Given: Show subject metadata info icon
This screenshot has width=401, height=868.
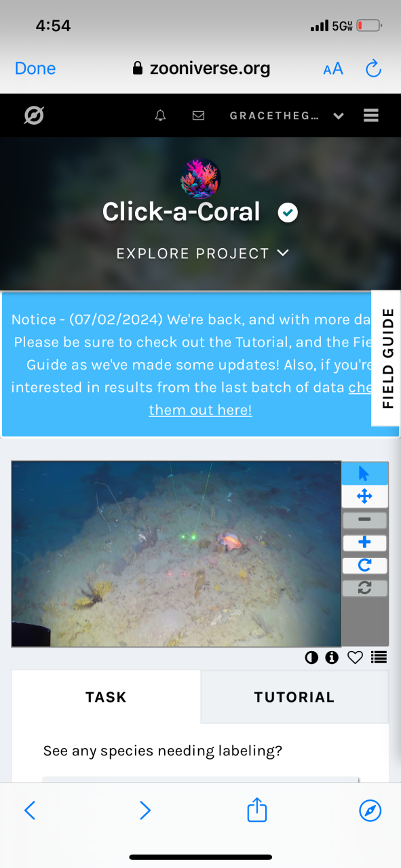Looking at the screenshot, I should [332, 657].
